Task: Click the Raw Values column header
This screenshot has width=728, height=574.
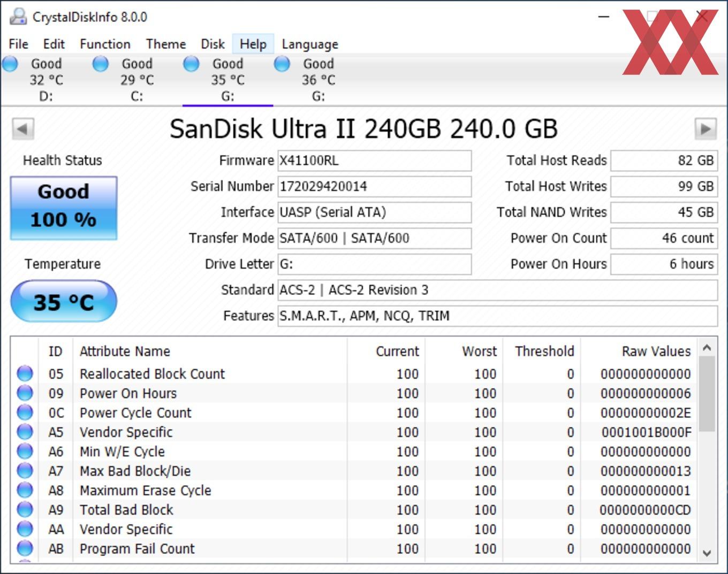Action: point(639,351)
